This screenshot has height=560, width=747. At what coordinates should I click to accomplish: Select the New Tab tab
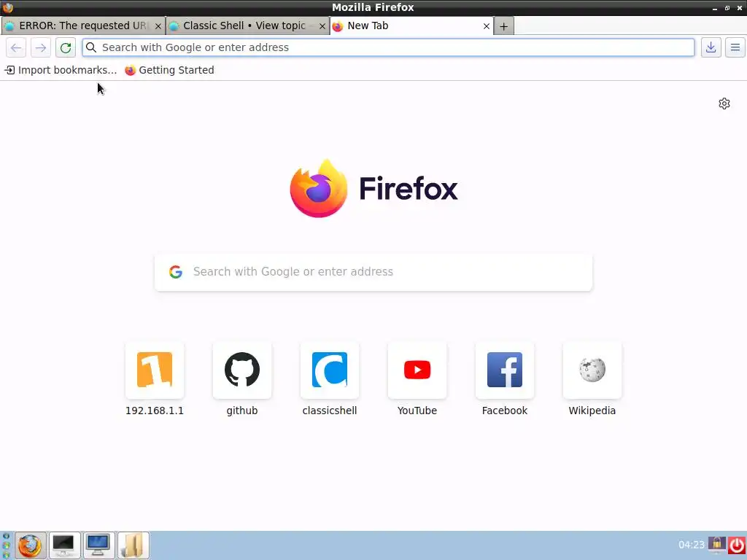point(412,26)
